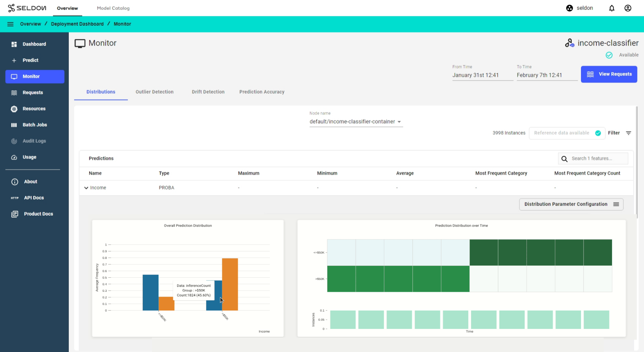Click the Product Docs icon
The height and width of the screenshot is (352, 644).
(x=15, y=214)
